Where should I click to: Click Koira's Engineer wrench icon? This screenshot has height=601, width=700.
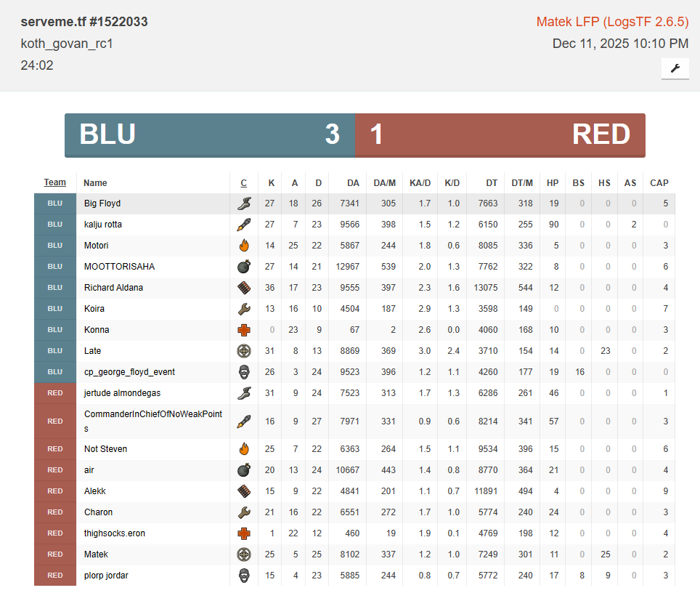pos(244,309)
